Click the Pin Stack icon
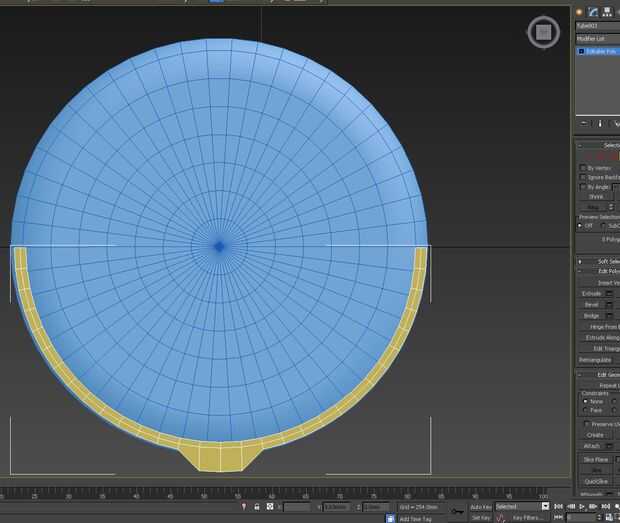 click(x=584, y=124)
